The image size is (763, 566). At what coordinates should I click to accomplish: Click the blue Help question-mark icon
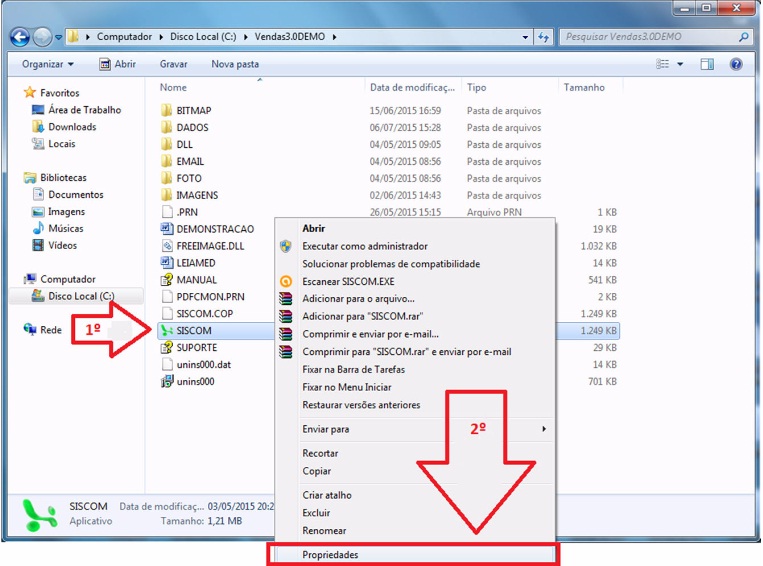click(736, 64)
